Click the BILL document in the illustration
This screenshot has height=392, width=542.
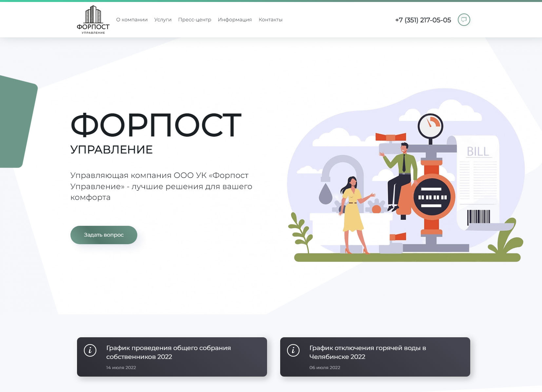[478, 174]
